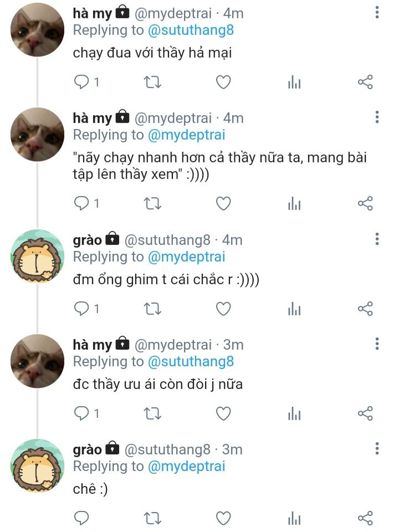Image resolution: width=399 pixels, height=532 pixels.
Task: Open @mydeptrai link in the 'chê :)' reply line
Action: tap(186, 466)
